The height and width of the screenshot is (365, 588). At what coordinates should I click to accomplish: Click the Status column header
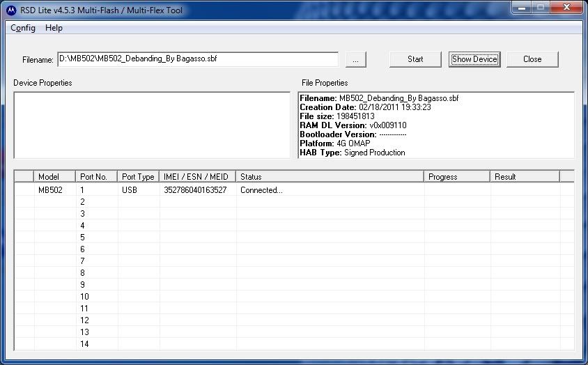330,177
